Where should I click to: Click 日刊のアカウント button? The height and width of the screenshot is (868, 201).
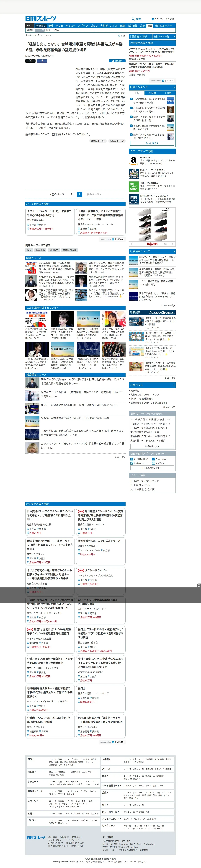(x=152, y=468)
